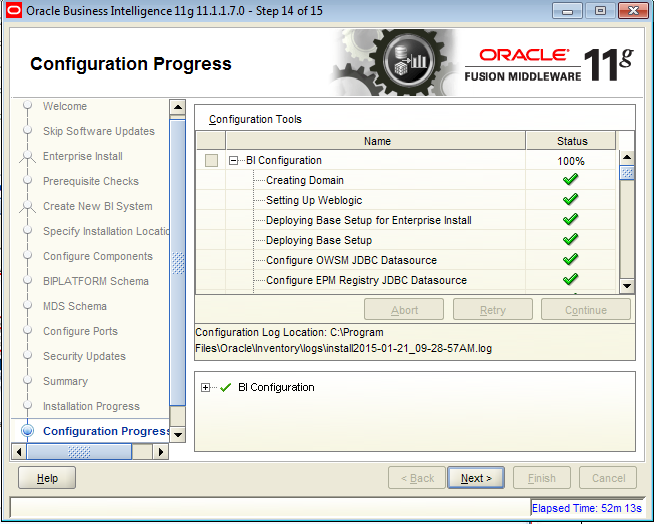Image resolution: width=654 pixels, height=524 pixels.
Task: Select the Specify Installation Location step
Action: tap(106, 231)
